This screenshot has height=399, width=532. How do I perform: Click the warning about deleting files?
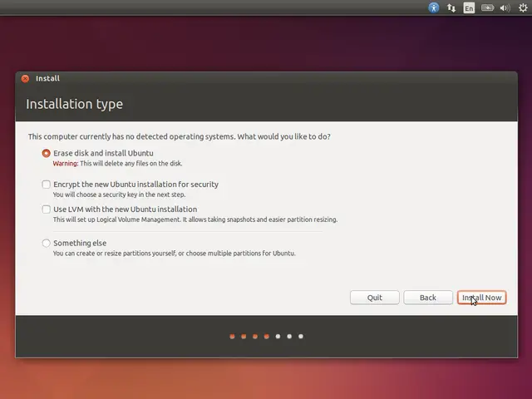(x=117, y=164)
